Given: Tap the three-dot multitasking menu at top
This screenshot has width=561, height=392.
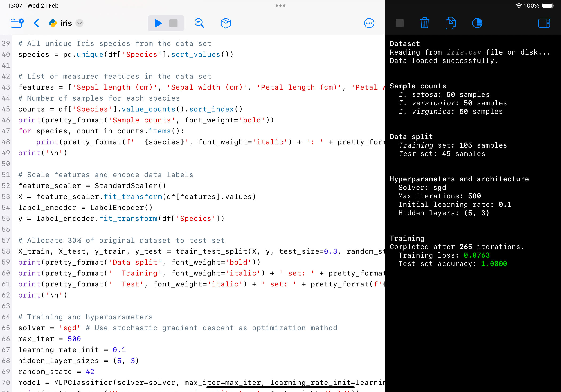Looking at the screenshot, I should (280, 6).
